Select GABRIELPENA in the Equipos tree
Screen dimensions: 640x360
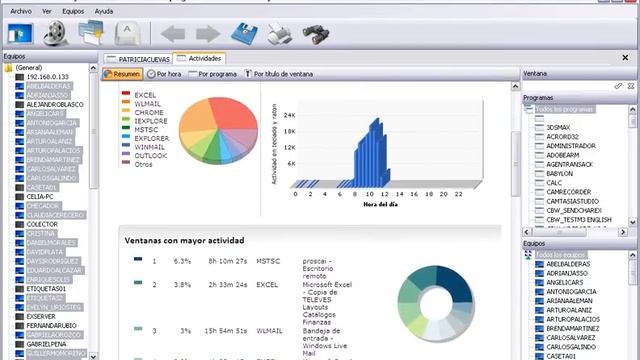[46, 344]
